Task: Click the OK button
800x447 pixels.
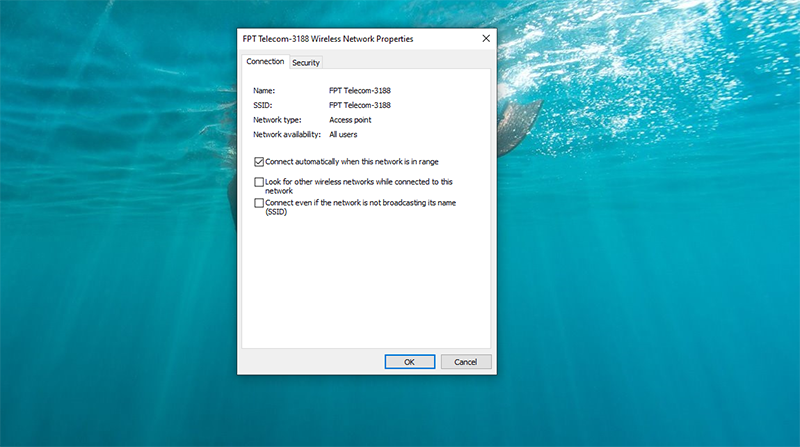Action: [x=410, y=362]
